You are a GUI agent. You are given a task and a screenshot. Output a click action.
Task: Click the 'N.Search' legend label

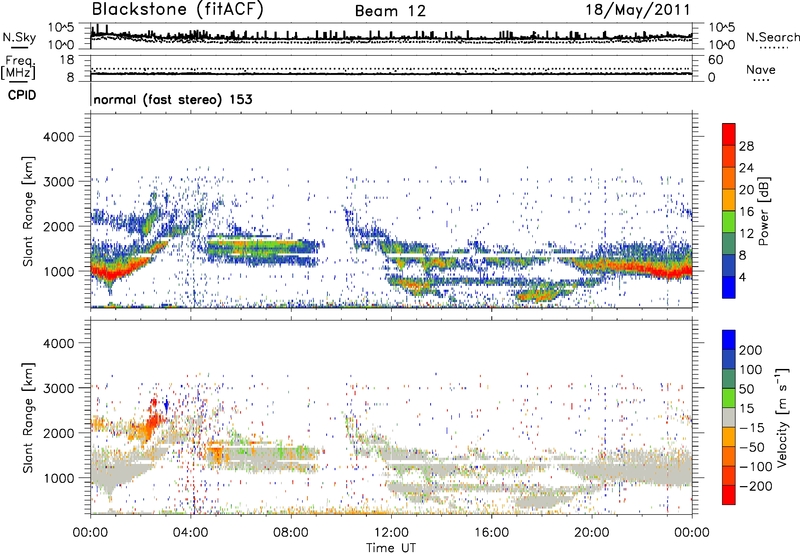772,37
